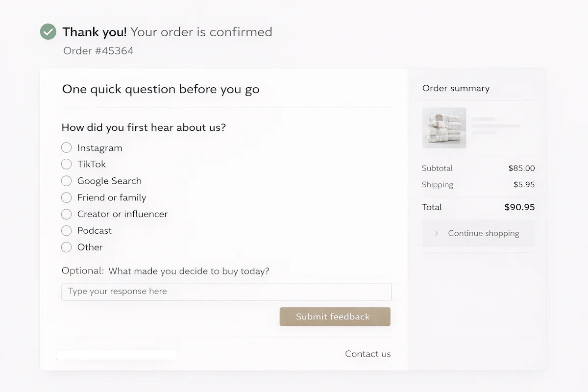Open the Contact us link
The width and height of the screenshot is (588, 392).
[x=367, y=354]
